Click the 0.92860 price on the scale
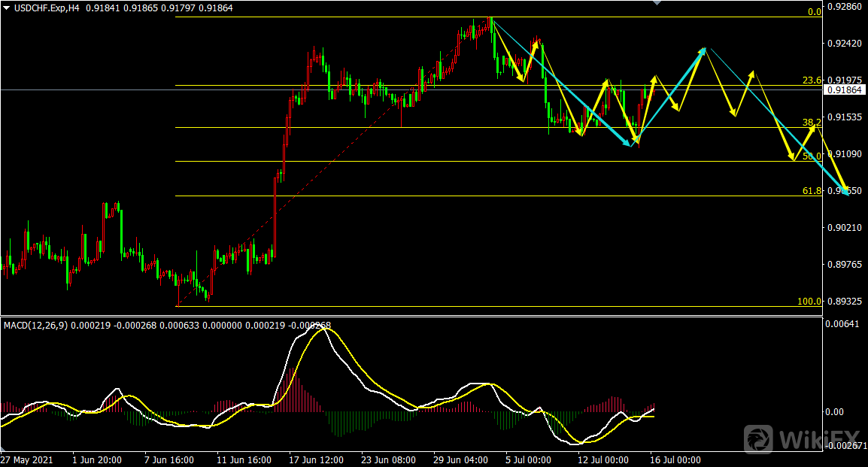This screenshot has height=467, width=868. tap(844, 7)
